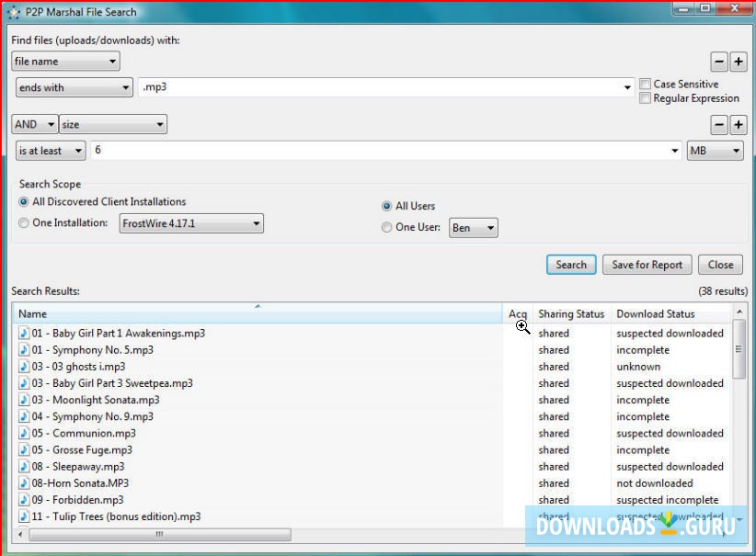Click music icon for 08-Horn Sonata.MP3

(24, 482)
